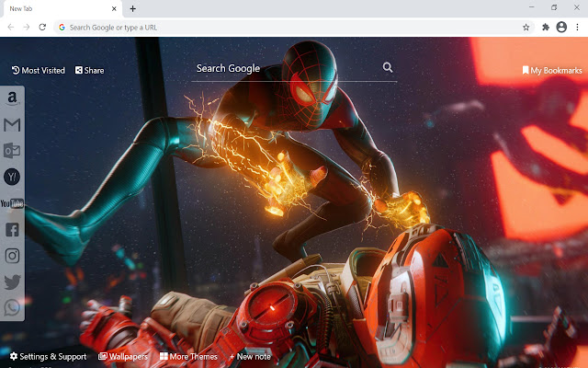
Task: Open the Instagram shortcut icon
Action: point(12,256)
